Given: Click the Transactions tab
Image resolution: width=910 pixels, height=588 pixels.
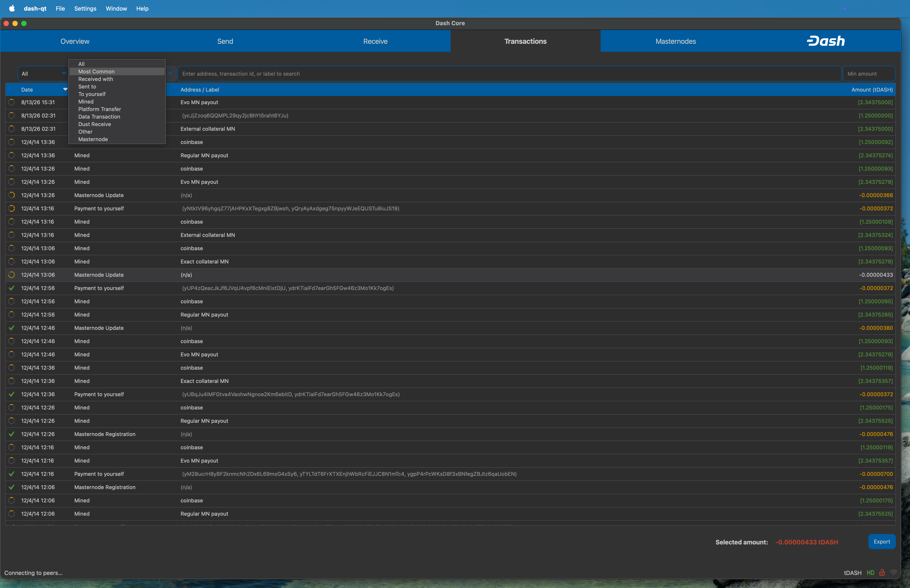Looking at the screenshot, I should point(525,41).
